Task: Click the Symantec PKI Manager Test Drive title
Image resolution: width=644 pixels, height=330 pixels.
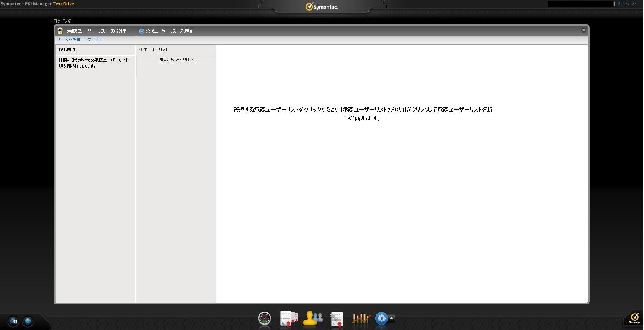Action: (x=37, y=4)
